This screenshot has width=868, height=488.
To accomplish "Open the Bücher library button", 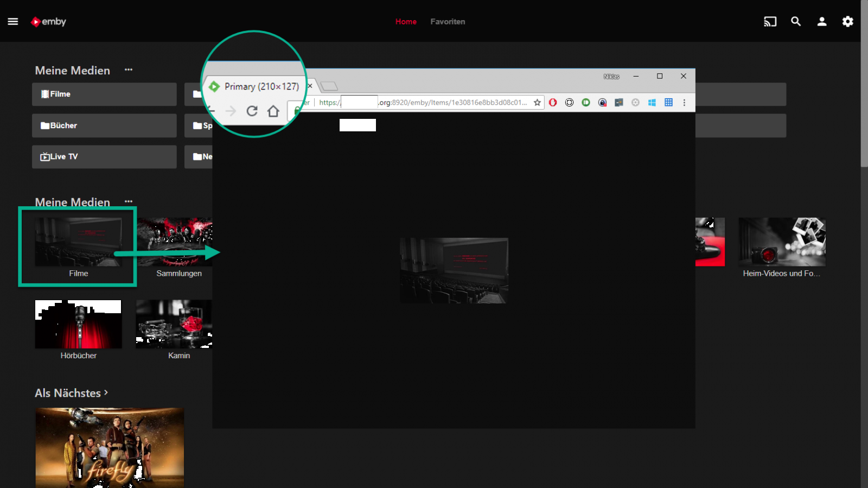I will click(x=104, y=125).
